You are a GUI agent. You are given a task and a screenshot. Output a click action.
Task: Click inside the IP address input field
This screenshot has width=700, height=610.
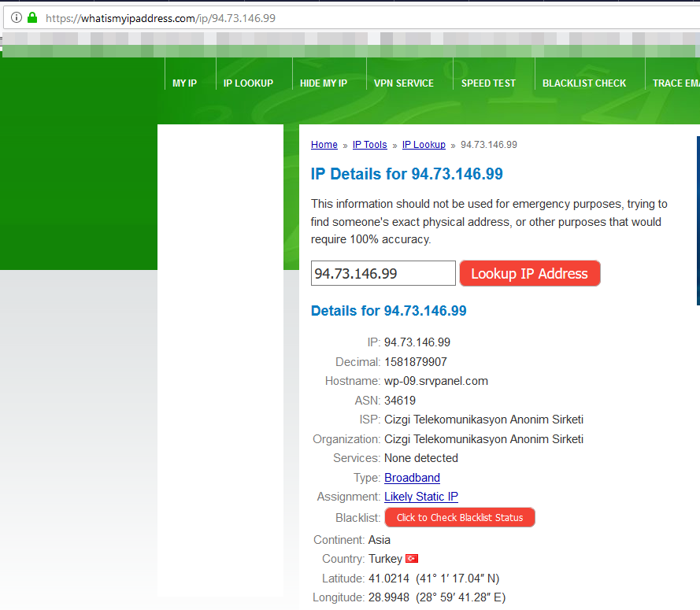click(383, 273)
